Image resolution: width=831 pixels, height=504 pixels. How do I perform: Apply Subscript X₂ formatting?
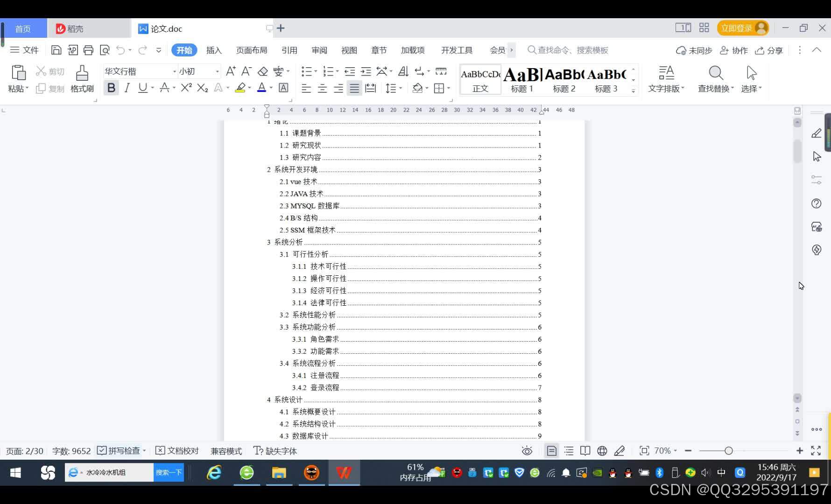pyautogui.click(x=202, y=88)
